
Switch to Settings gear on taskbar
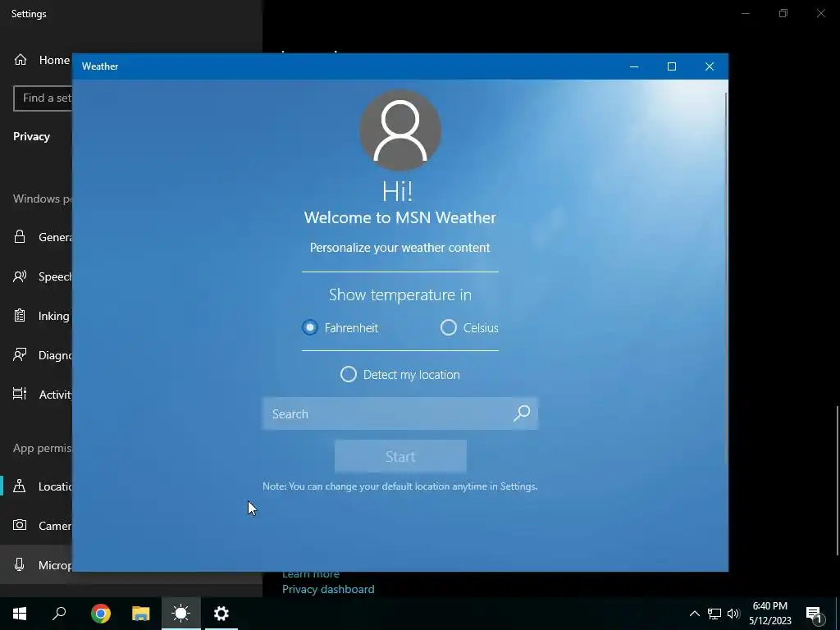tap(221, 614)
